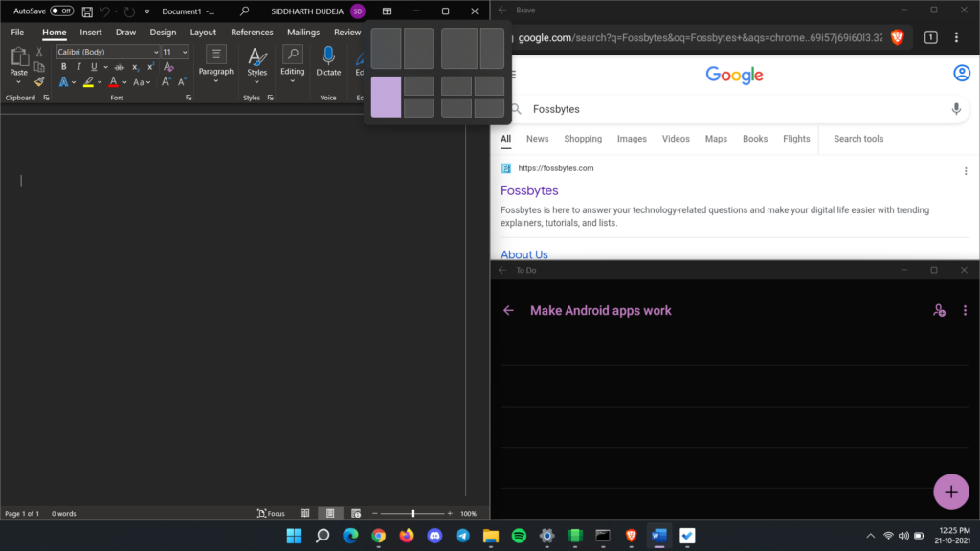Viewport: 980px width, 551px height.
Task: Select the News tab in Google results
Action: pyautogui.click(x=538, y=139)
